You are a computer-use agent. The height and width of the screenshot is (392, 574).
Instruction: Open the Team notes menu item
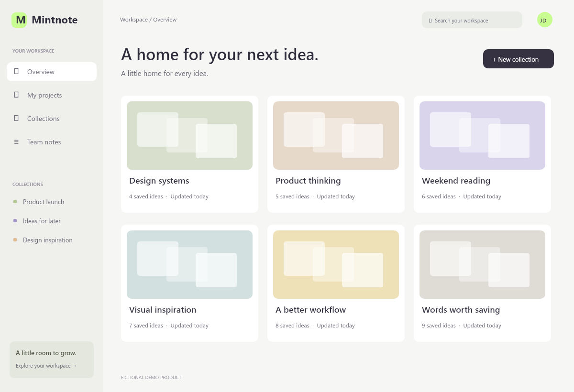[x=52, y=142]
